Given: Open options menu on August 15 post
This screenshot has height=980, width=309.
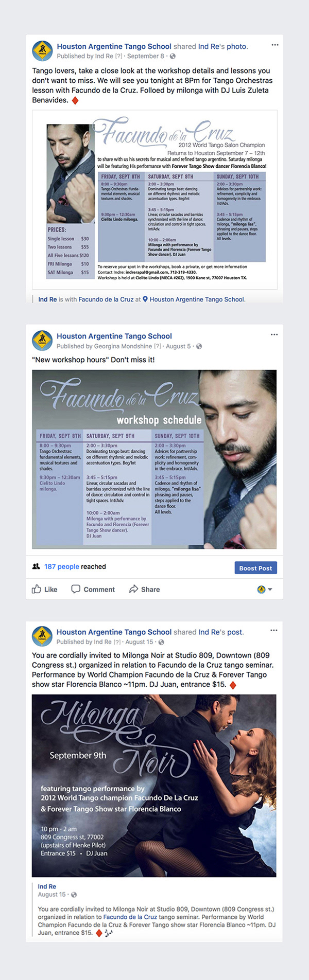Looking at the screenshot, I should (274, 630).
